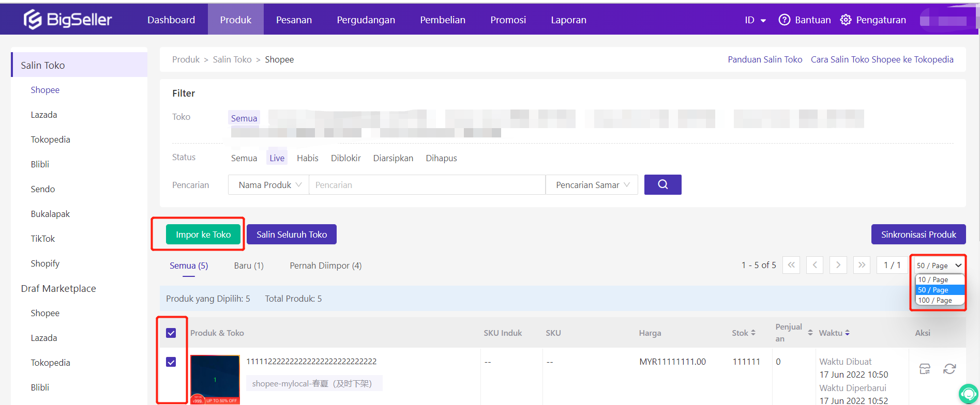Open the Nama Produk search-type dropdown

point(269,185)
